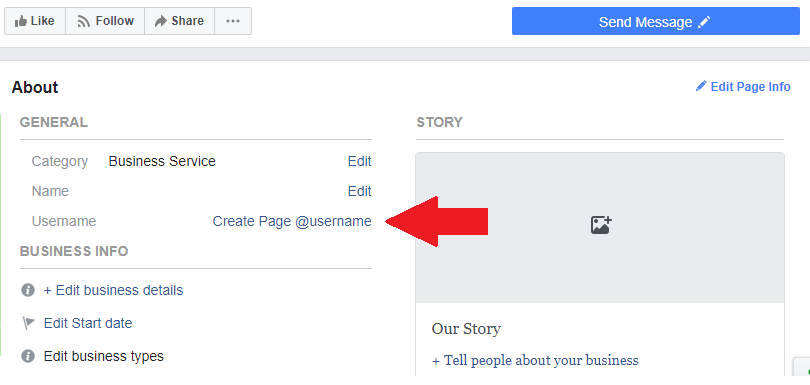810x385 pixels.
Task: Click the Send Message button
Action: [x=656, y=22]
